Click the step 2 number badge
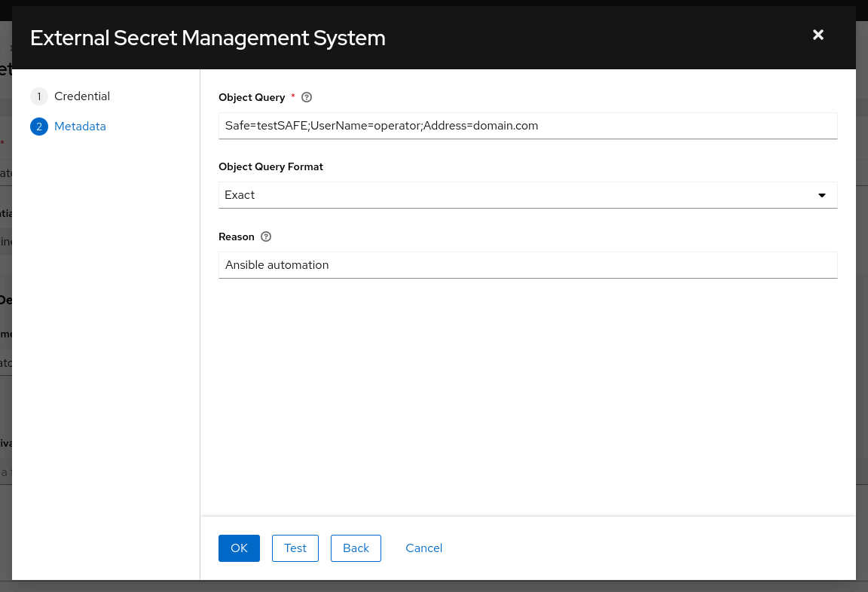Screen dimensions: 868x592 [38, 127]
